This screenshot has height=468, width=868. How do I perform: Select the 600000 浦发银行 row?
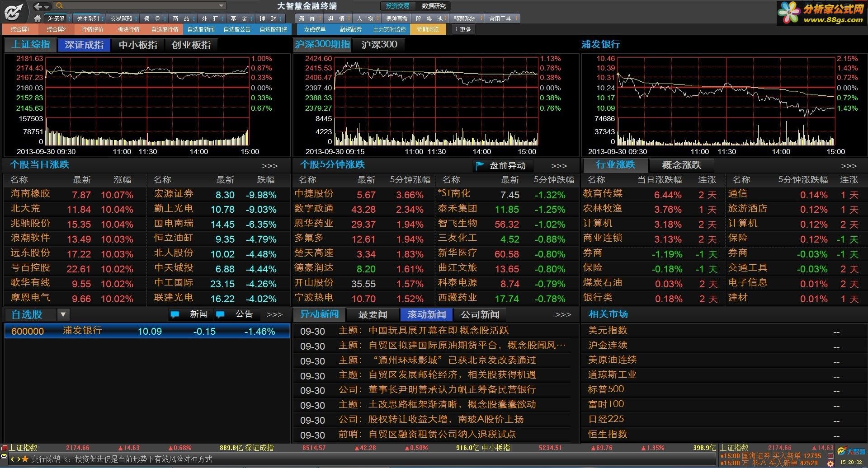point(147,331)
